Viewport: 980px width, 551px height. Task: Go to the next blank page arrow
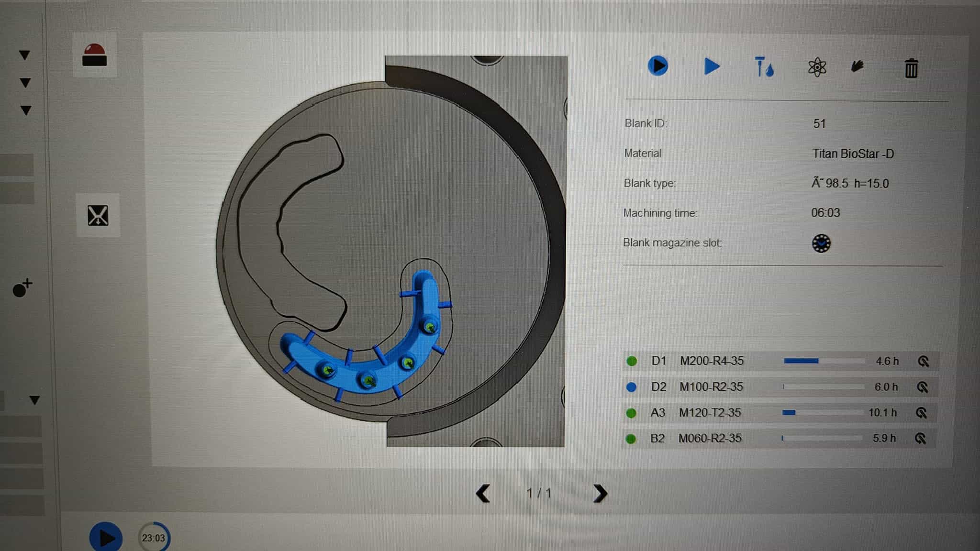click(600, 493)
